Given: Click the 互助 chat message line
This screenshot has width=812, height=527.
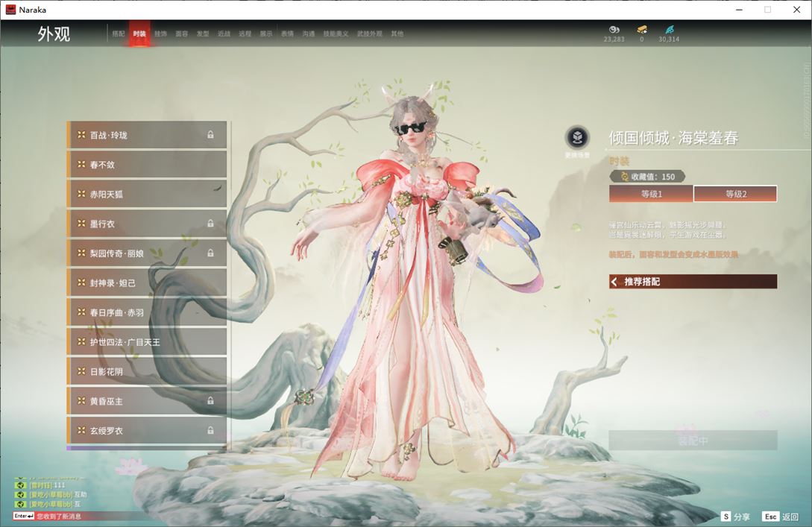Looking at the screenshot, I should pos(58,494).
